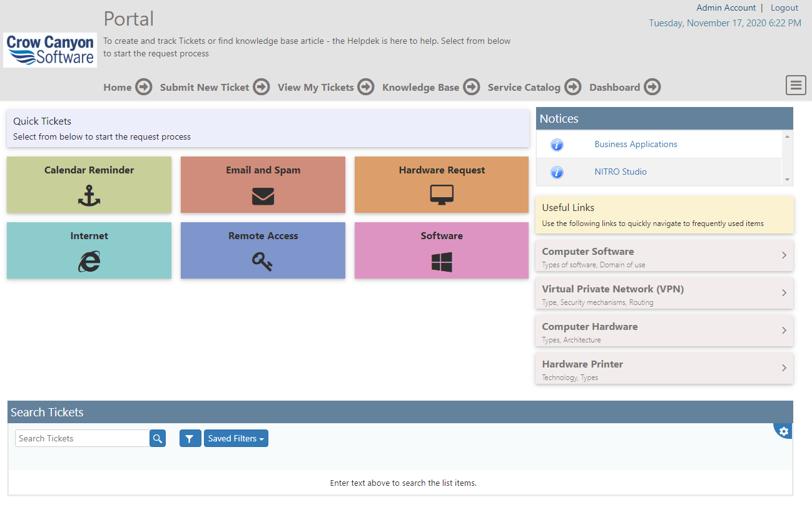Click the magnifier search button for tickets

point(158,438)
